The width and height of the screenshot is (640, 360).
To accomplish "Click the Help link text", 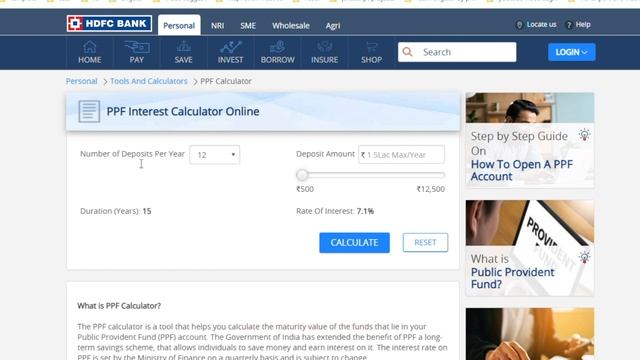I will (x=583, y=24).
